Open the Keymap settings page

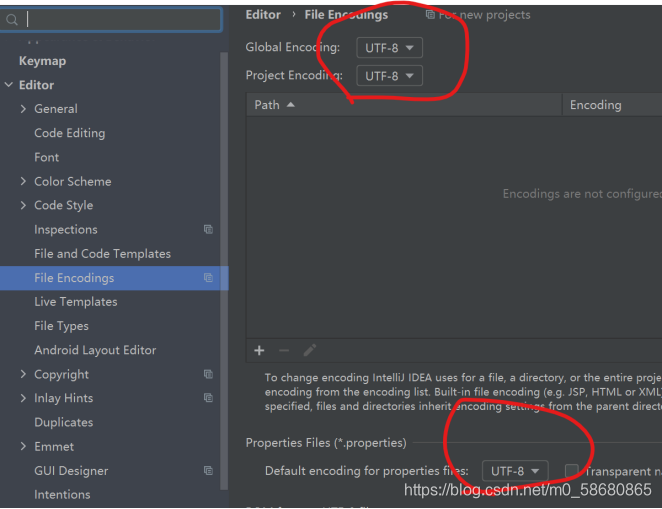tap(43, 61)
